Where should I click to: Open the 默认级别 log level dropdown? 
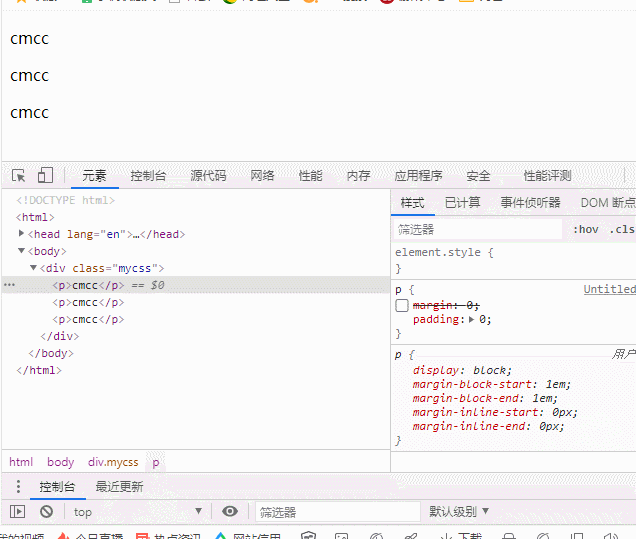point(459,512)
